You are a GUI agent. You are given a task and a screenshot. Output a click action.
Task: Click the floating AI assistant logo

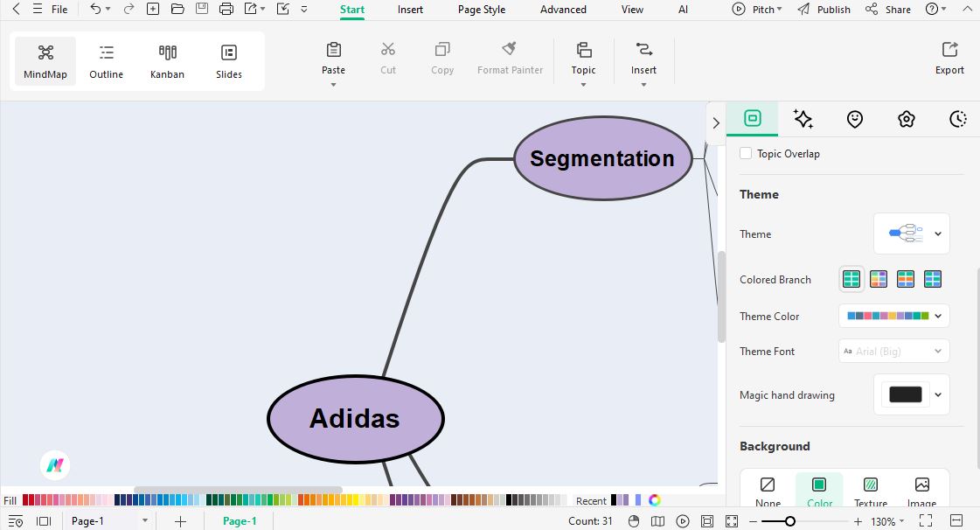tap(55, 465)
